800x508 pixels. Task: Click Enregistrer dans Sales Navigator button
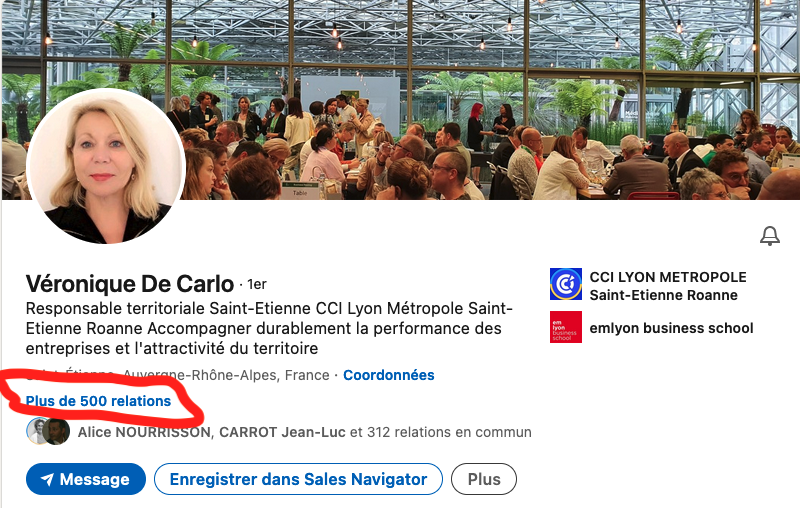(x=298, y=479)
